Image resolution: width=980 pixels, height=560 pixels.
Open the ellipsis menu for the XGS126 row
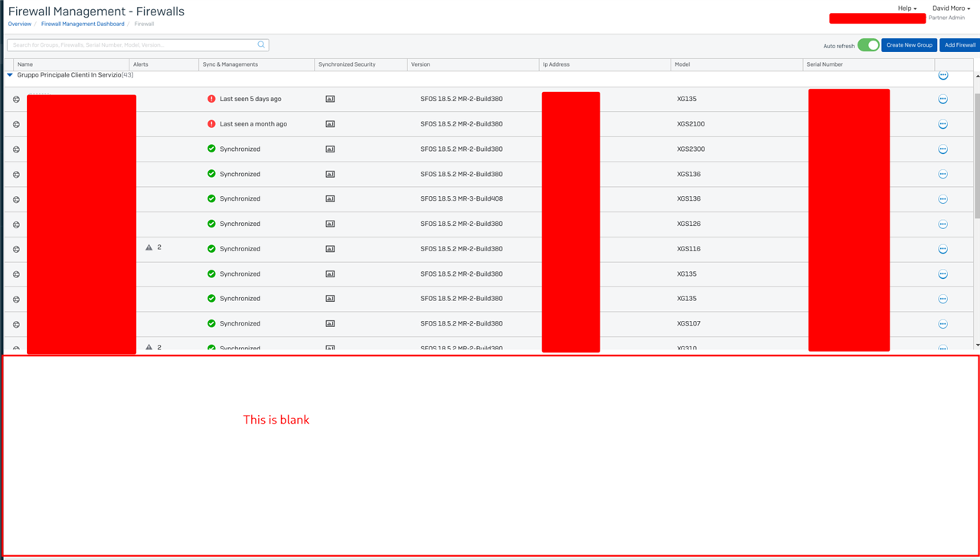(x=942, y=224)
